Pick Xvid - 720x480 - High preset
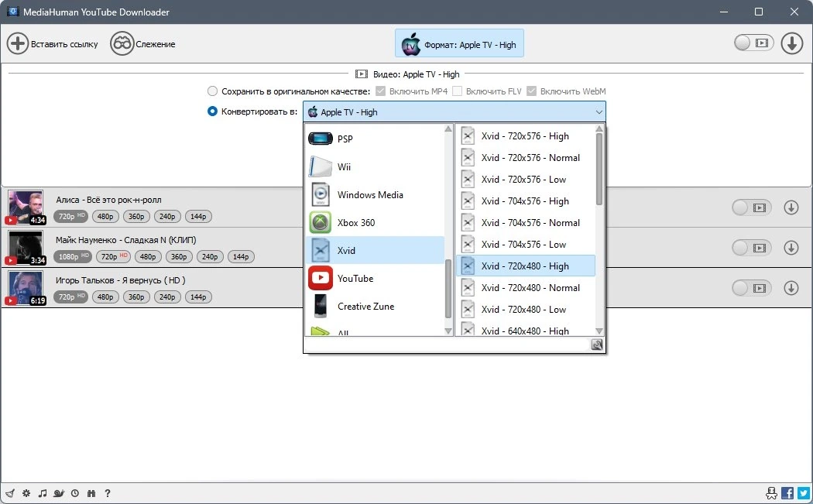This screenshot has height=504, width=813. [525, 266]
